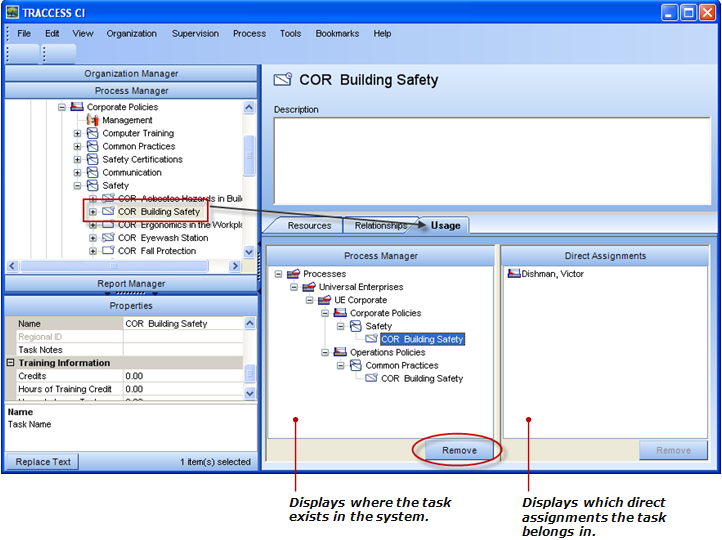Collapse the Safety node in left tree
This screenshot has width=722, height=540.
pyautogui.click(x=78, y=185)
